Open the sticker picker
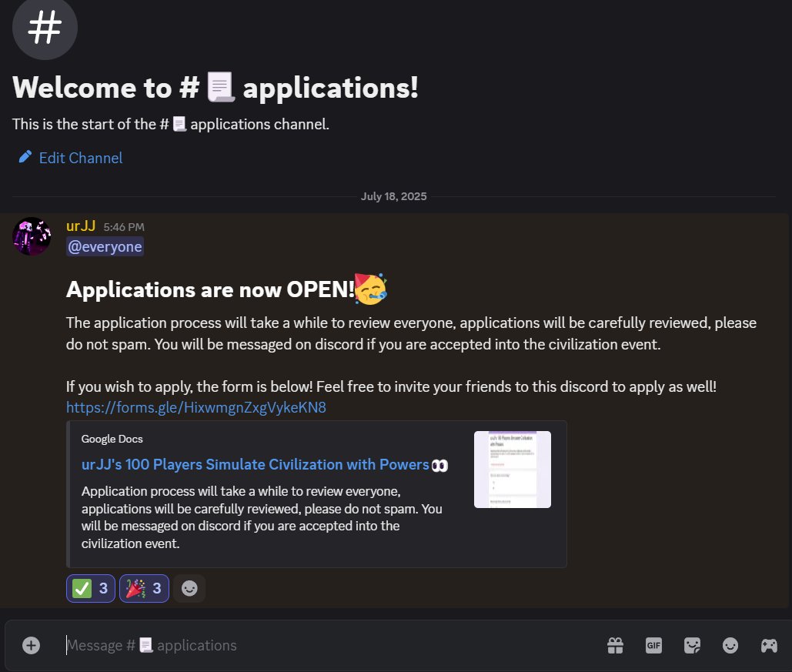The height and width of the screenshot is (672, 792). pos(692,645)
